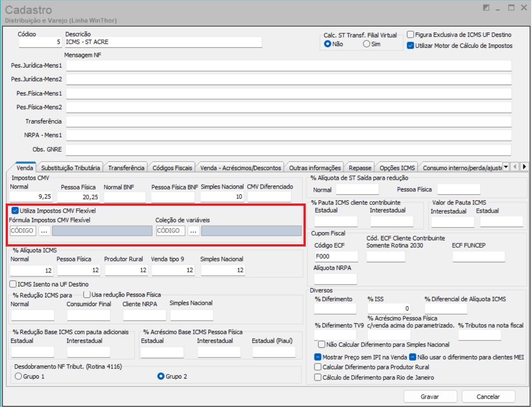Screen dimensions: 532x407
Task: Click % Redução ICMS Consumidor Final field
Action: (89, 315)
